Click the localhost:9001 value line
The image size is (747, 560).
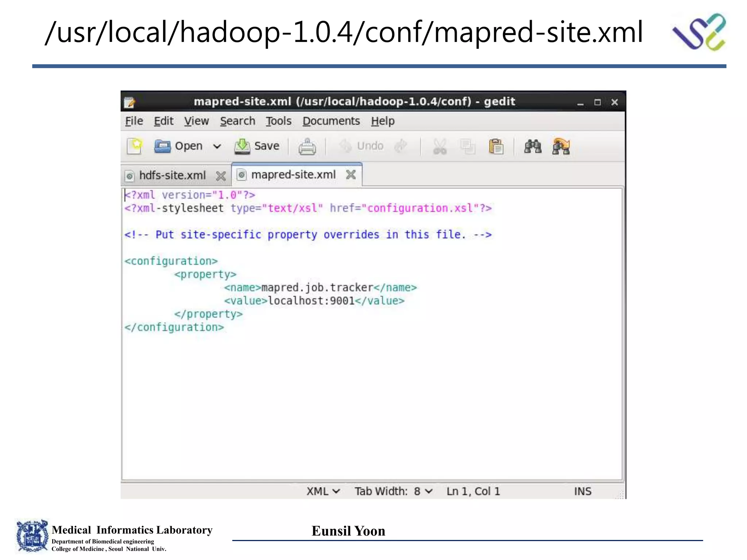point(314,301)
